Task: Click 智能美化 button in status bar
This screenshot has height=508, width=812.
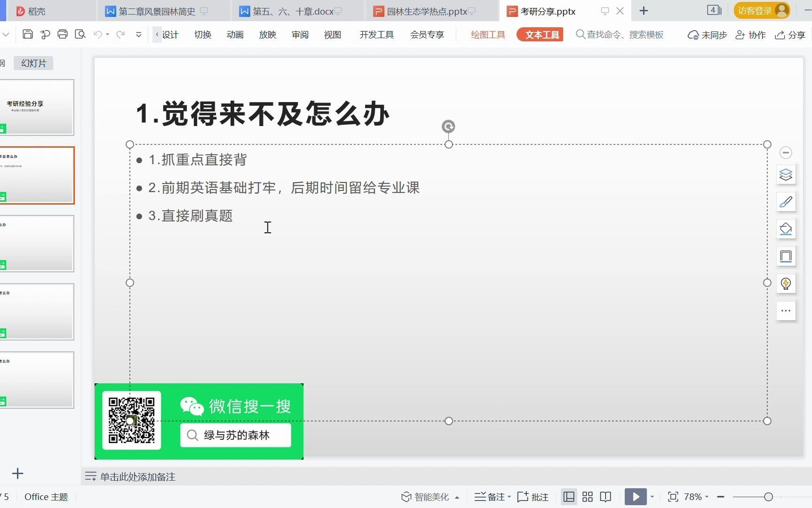Action: point(425,497)
